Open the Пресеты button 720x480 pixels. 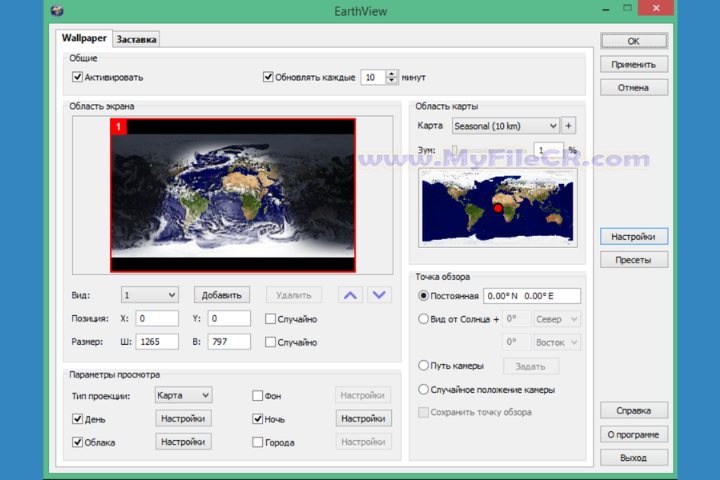tap(634, 260)
